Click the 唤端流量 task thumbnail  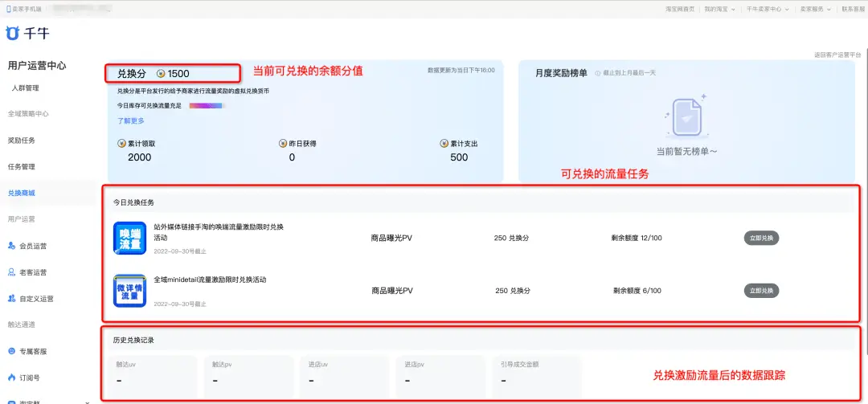[x=129, y=239]
